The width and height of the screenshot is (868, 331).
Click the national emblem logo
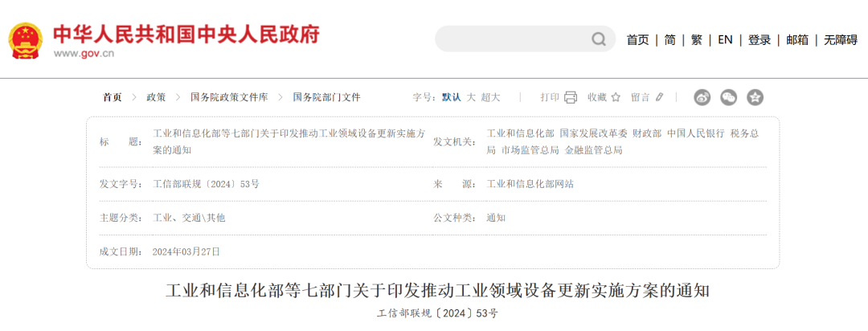click(x=26, y=39)
